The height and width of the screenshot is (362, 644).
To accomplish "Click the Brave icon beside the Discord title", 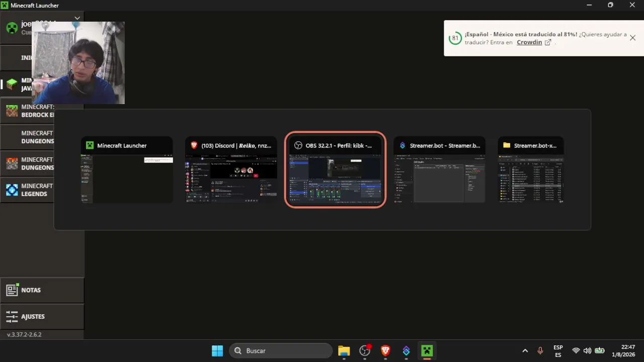I will [194, 145].
